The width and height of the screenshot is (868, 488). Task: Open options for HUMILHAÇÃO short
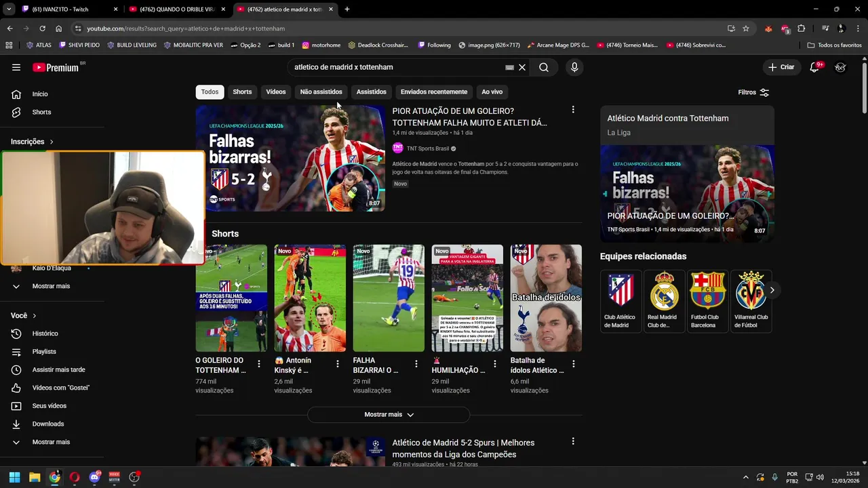[495, 364]
